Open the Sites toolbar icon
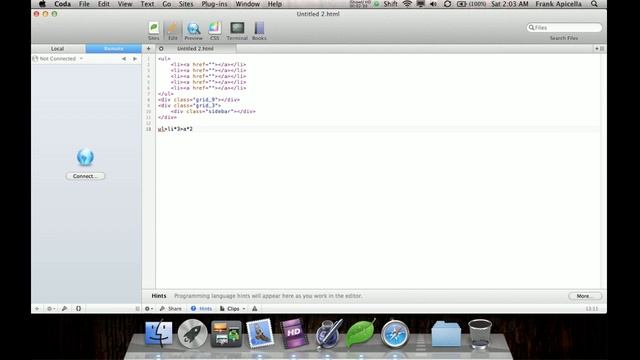640x360 pixels. click(153, 31)
